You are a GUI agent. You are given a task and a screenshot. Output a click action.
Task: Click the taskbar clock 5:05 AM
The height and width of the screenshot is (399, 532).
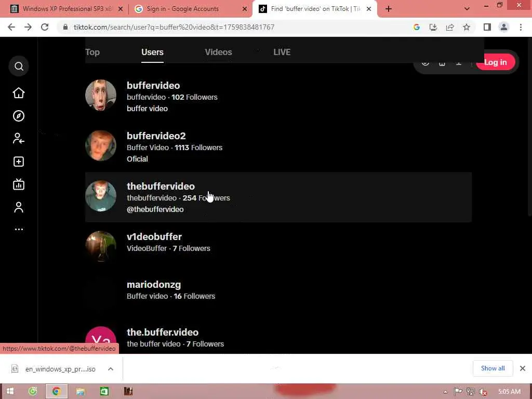pyautogui.click(x=509, y=392)
